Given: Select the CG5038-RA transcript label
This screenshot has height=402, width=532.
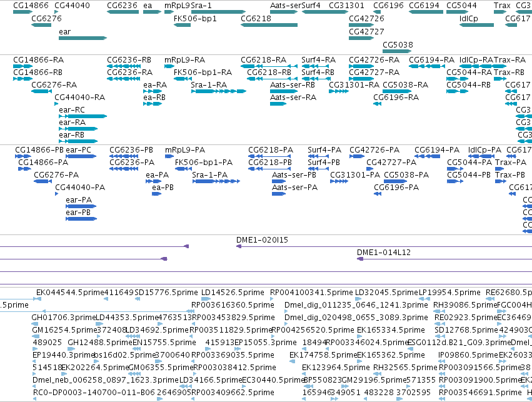Looking at the screenshot, I should tap(405, 85).
